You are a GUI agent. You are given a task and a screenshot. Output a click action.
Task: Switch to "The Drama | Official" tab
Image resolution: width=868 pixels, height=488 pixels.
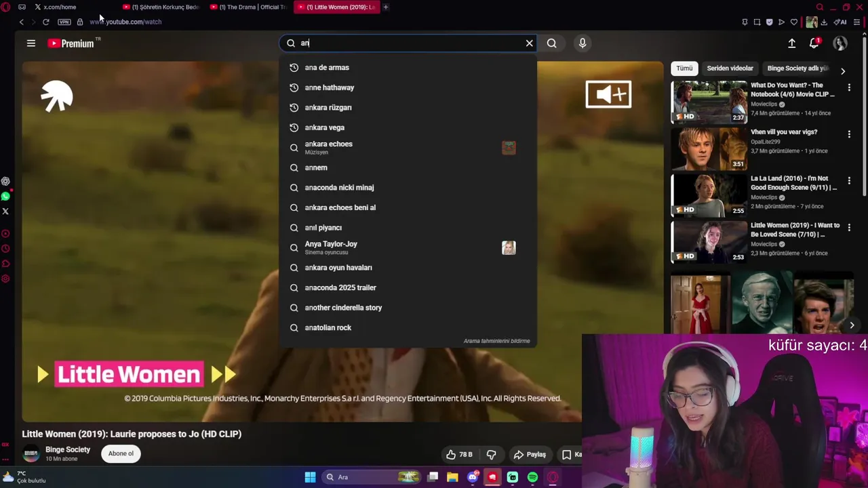(x=248, y=7)
